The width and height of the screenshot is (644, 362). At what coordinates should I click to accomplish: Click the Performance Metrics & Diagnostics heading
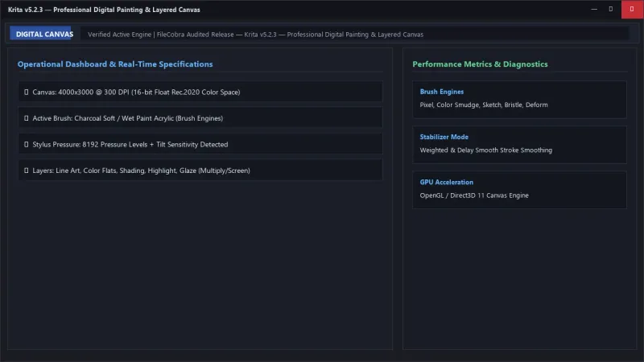pyautogui.click(x=480, y=64)
